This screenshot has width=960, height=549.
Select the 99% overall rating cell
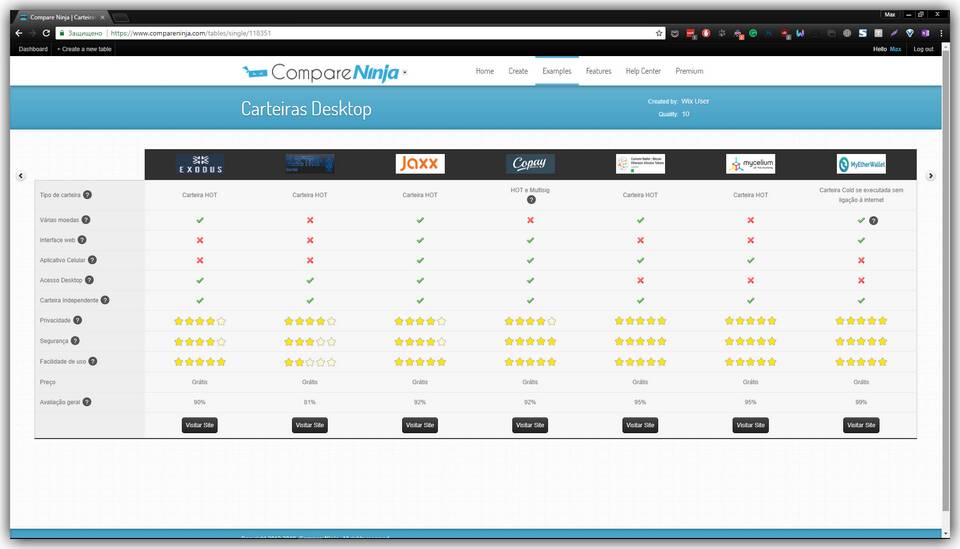click(861, 402)
